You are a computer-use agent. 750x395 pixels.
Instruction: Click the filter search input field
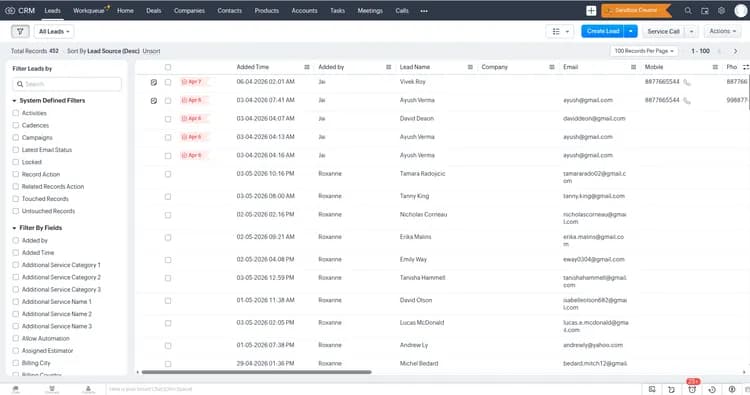point(67,84)
